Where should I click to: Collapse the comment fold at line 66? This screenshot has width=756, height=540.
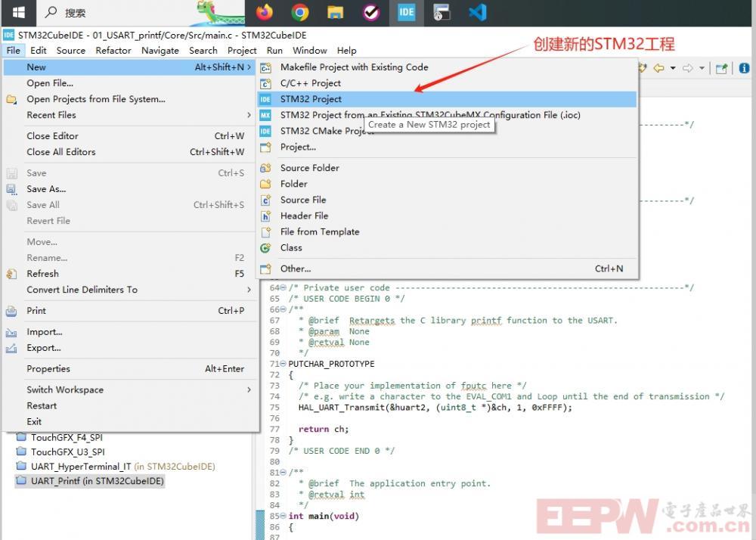(283, 309)
